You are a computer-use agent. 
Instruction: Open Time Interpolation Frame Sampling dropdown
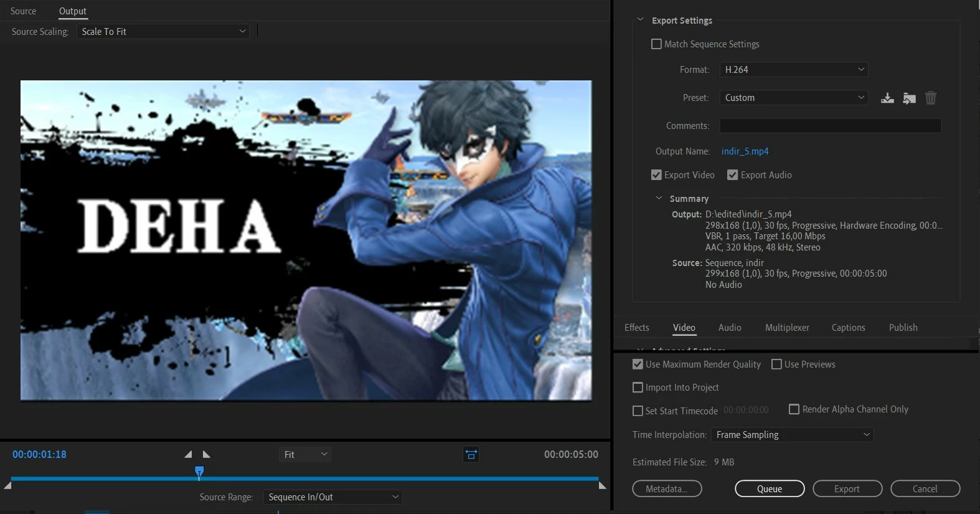click(792, 435)
